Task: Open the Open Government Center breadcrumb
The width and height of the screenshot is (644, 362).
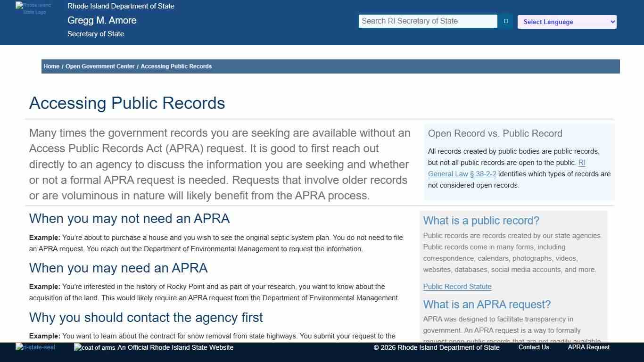Action: (x=100, y=66)
